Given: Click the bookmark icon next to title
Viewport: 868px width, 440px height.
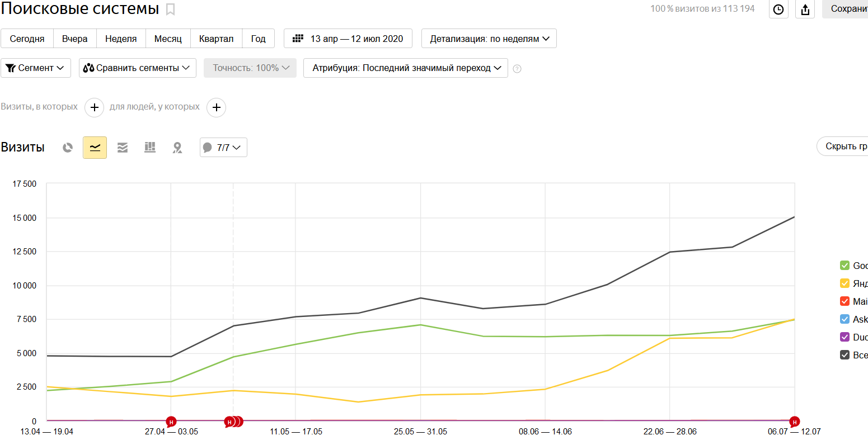Looking at the screenshot, I should (x=171, y=10).
